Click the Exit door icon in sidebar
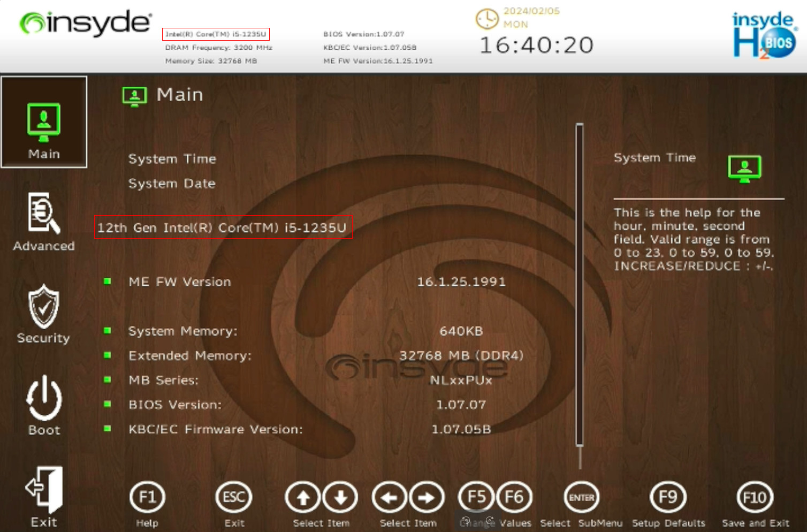Image resolution: width=807 pixels, height=532 pixels. pyautogui.click(x=44, y=489)
